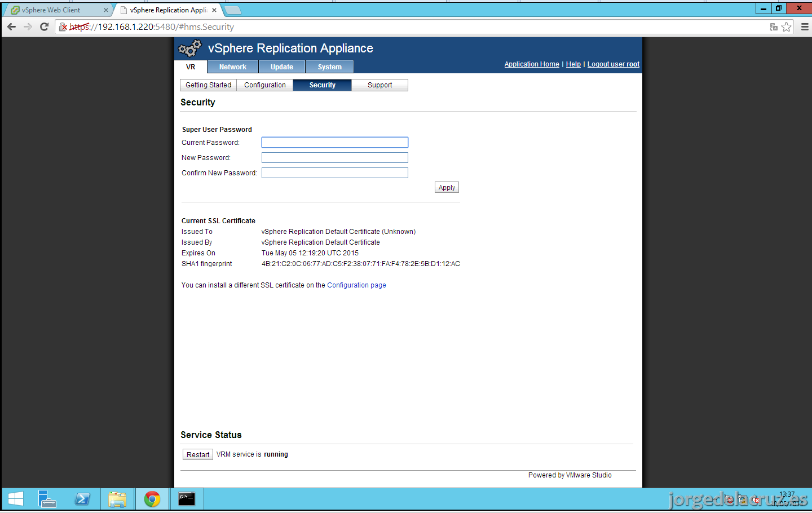Viewport: 812px width, 513px height.
Task: Switch to the Network tab
Action: [233, 67]
